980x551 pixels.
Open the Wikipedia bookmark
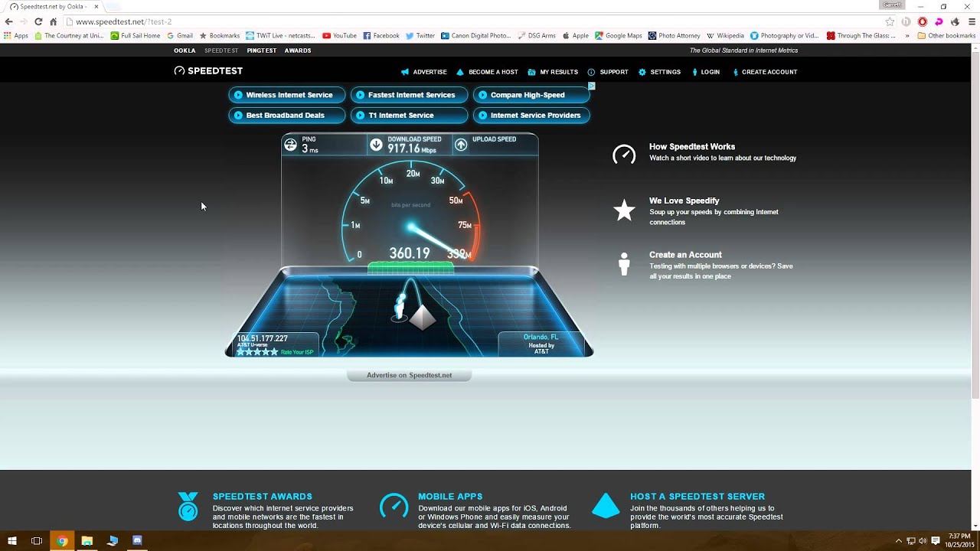coord(725,35)
